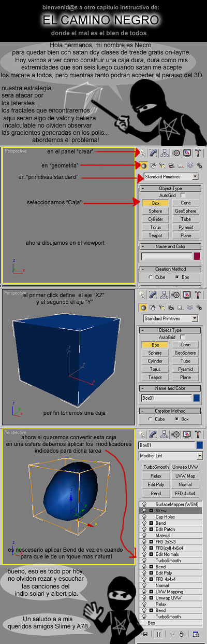This screenshot has width=207, height=644.
Task: Collapse Object Type rollout in first screenshot
Action: coord(171,189)
